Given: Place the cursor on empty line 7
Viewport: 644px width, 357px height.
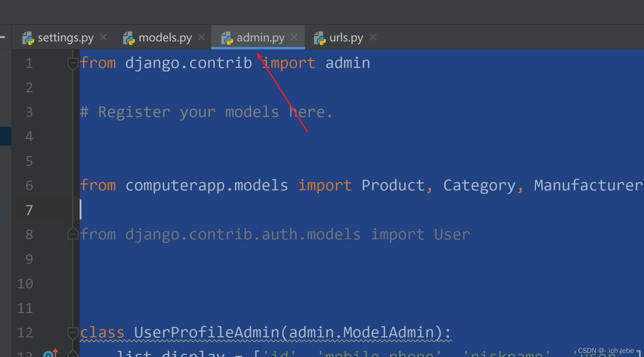Looking at the screenshot, I should pyautogui.click(x=361, y=210).
